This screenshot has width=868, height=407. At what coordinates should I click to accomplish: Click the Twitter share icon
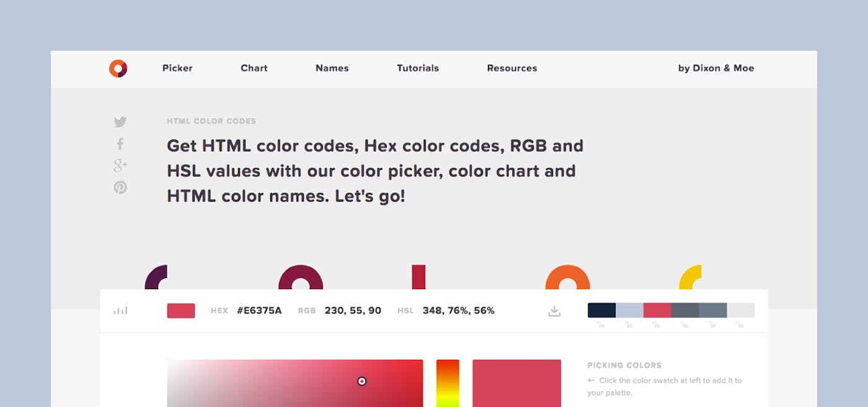coord(120,122)
